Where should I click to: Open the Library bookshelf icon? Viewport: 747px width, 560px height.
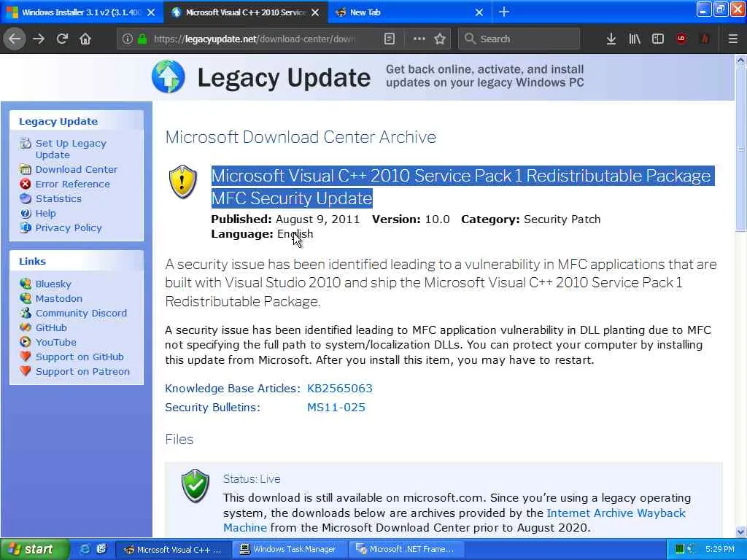click(x=635, y=39)
